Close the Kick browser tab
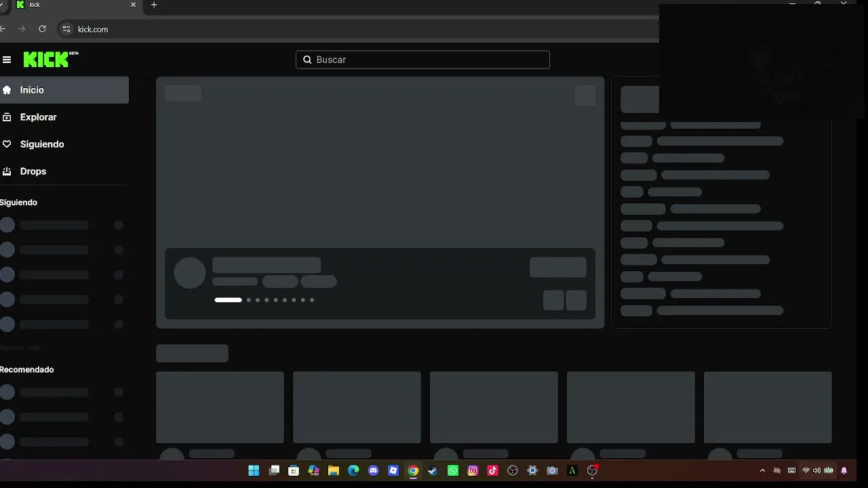868x488 pixels. pyautogui.click(x=133, y=5)
